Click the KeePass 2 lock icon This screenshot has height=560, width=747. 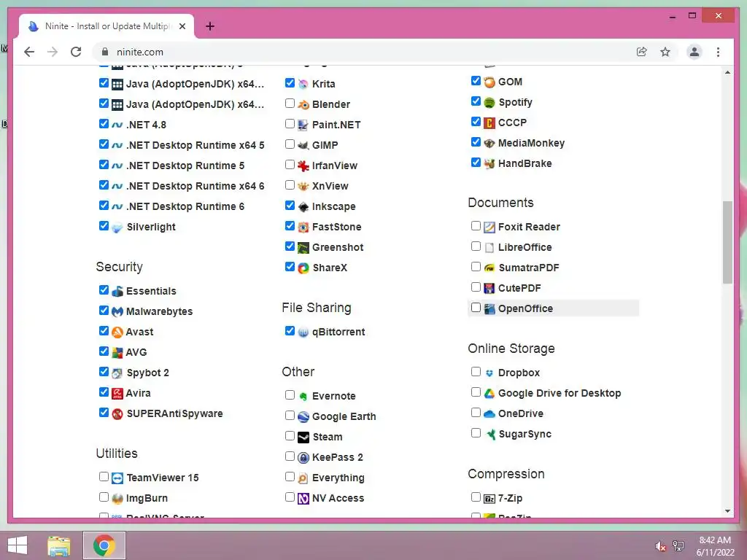pyautogui.click(x=303, y=458)
